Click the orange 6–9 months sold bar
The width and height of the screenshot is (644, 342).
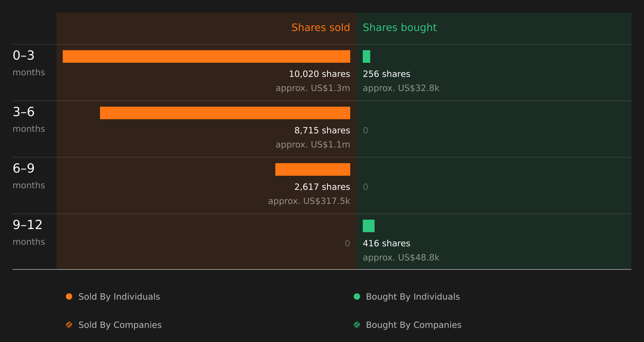point(313,169)
